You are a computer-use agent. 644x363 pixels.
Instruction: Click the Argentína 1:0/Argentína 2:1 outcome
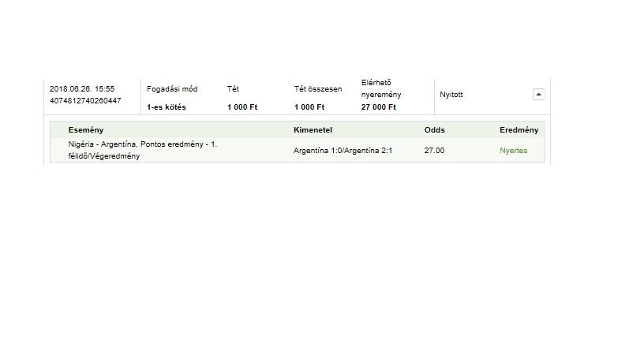[343, 150]
